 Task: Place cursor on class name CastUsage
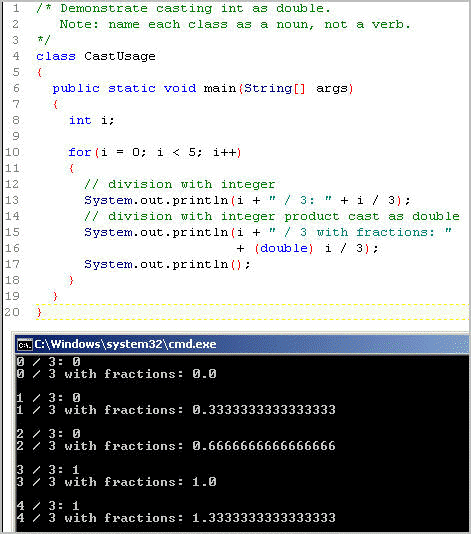[120, 57]
